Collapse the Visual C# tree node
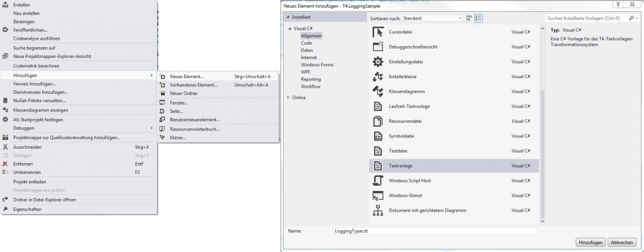 290,29
